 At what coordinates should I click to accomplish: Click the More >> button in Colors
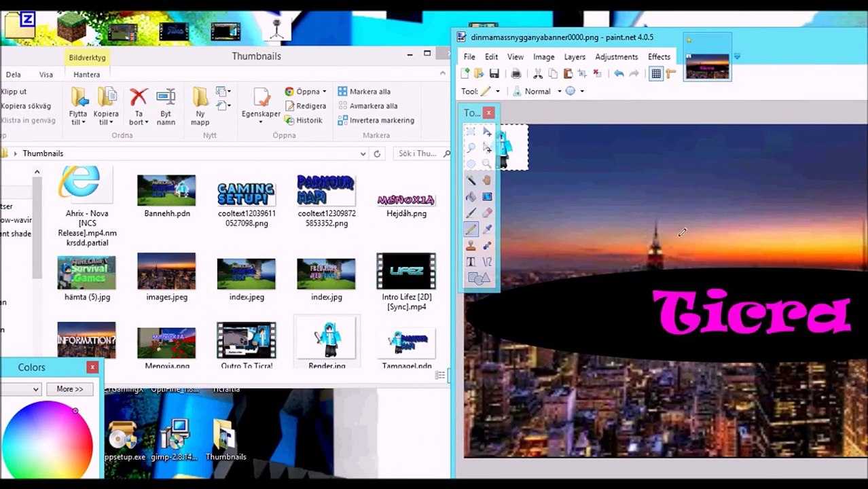point(70,389)
